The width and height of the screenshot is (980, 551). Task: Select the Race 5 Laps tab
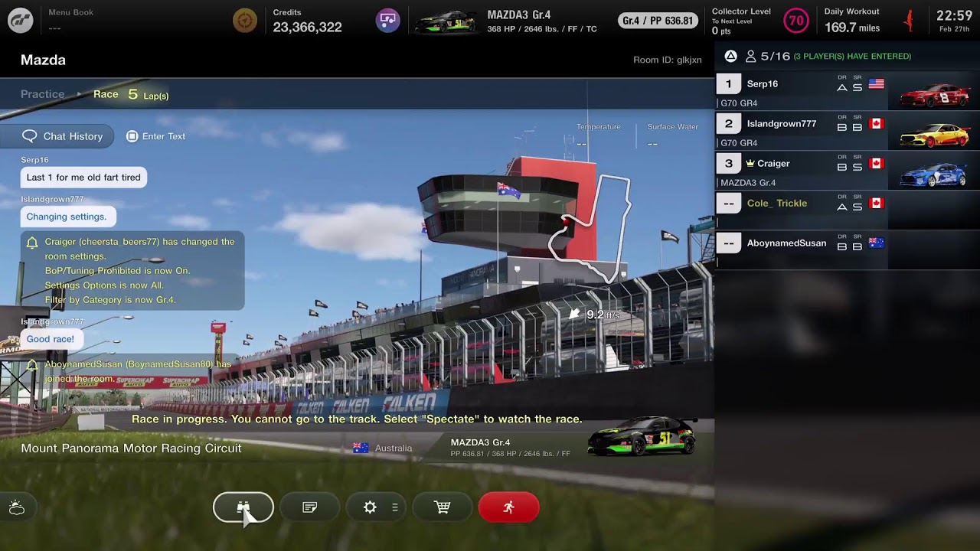pyautogui.click(x=131, y=95)
